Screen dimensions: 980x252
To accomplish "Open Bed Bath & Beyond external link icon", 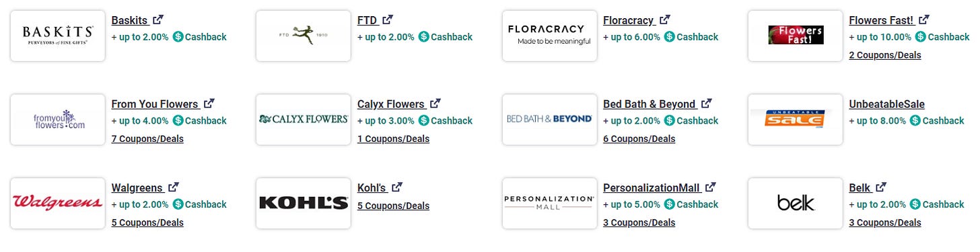I will click(706, 104).
